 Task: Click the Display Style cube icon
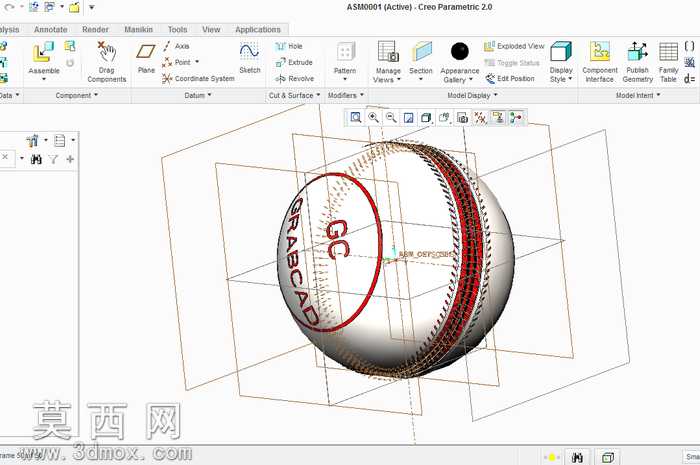point(561,51)
